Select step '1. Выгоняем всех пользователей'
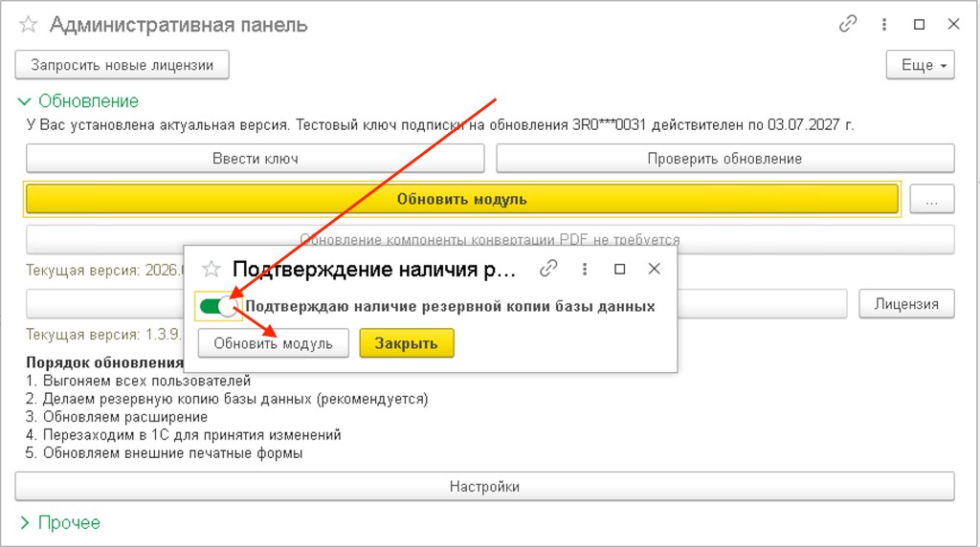This screenshot has width=980, height=547. pyautogui.click(x=138, y=381)
